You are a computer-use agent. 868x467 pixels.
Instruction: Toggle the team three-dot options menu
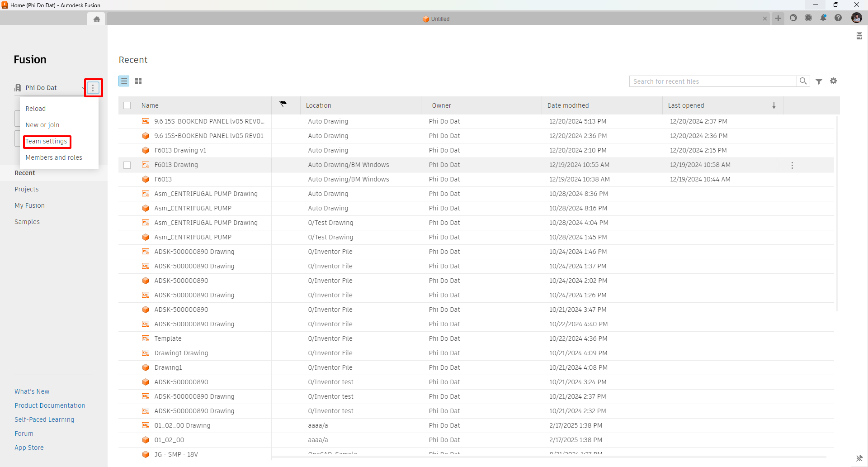point(93,88)
